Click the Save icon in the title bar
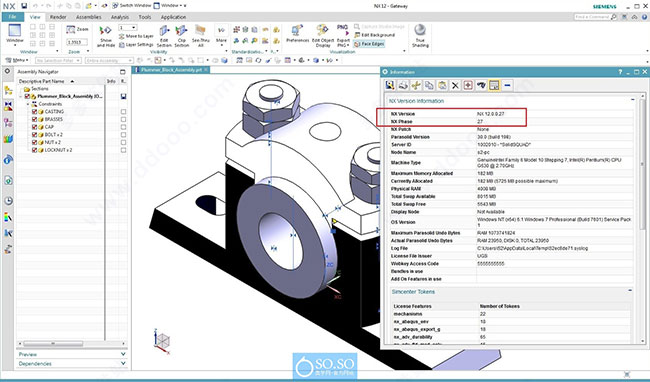 click(24, 6)
